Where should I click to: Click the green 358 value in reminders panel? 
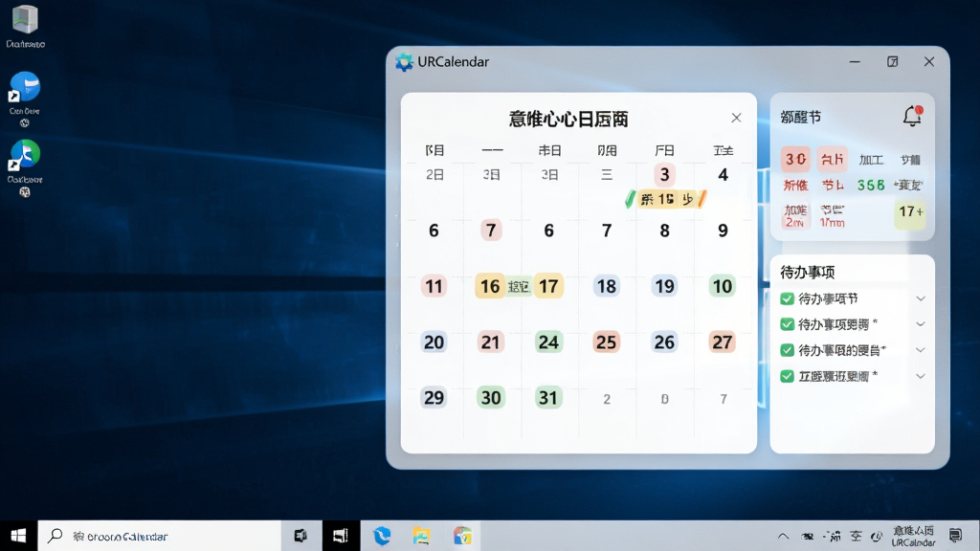click(x=871, y=186)
